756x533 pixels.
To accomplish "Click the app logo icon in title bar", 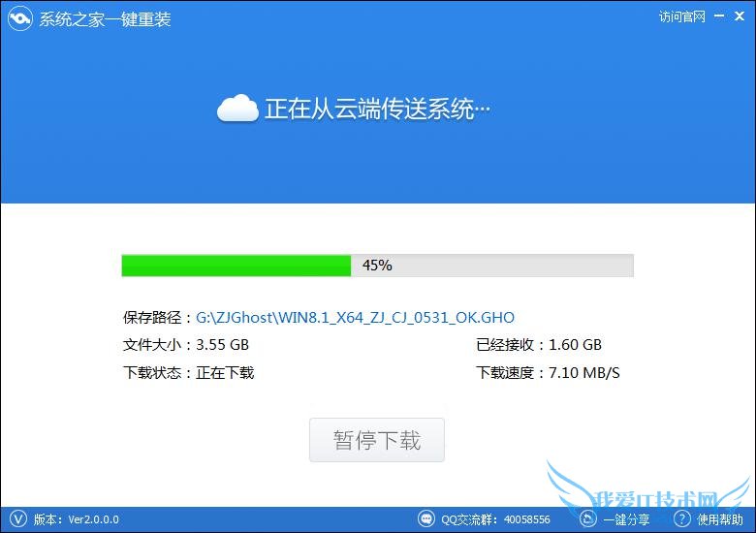I will pyautogui.click(x=20, y=18).
